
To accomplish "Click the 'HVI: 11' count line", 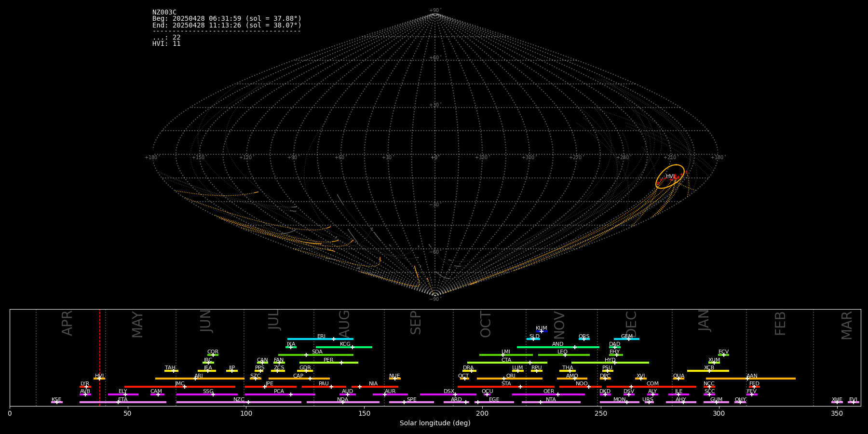I will 166,43.
